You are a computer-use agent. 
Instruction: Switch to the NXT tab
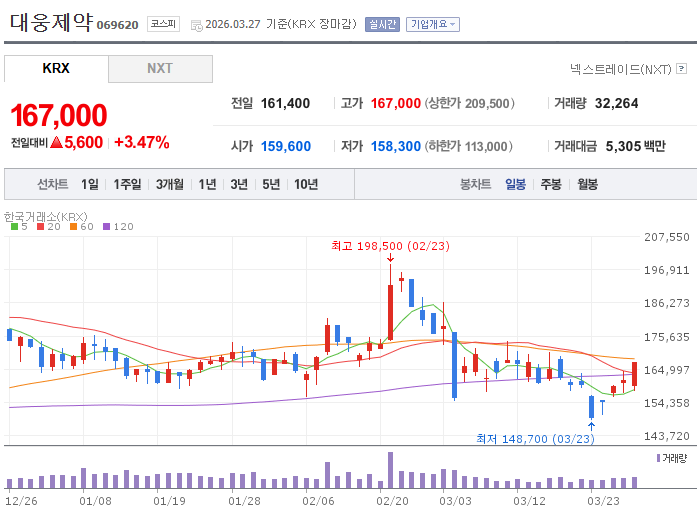(x=160, y=68)
